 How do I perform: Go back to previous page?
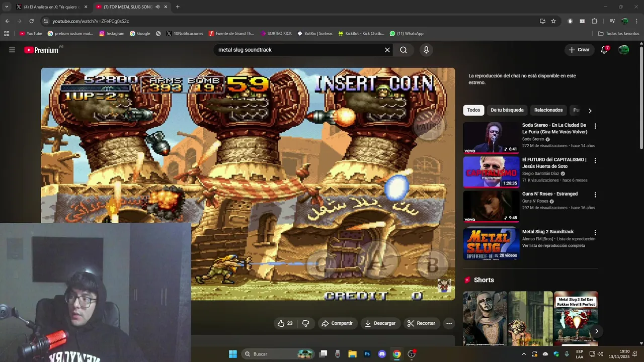[7, 21]
